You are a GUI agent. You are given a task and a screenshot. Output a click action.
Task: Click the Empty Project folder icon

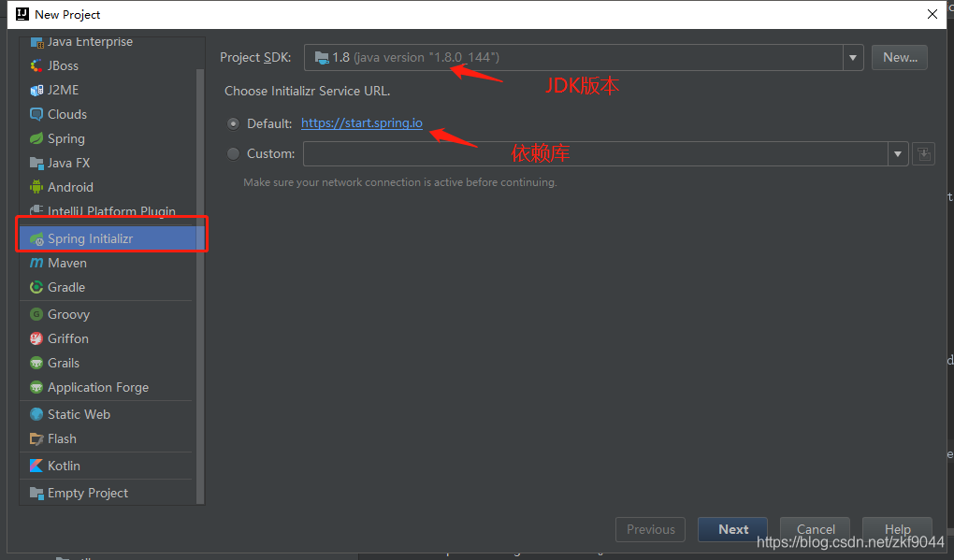(x=36, y=493)
